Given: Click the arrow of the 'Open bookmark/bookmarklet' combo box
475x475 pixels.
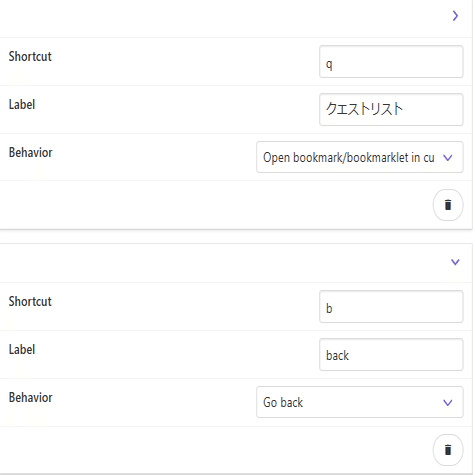Looking at the screenshot, I should [x=448, y=158].
